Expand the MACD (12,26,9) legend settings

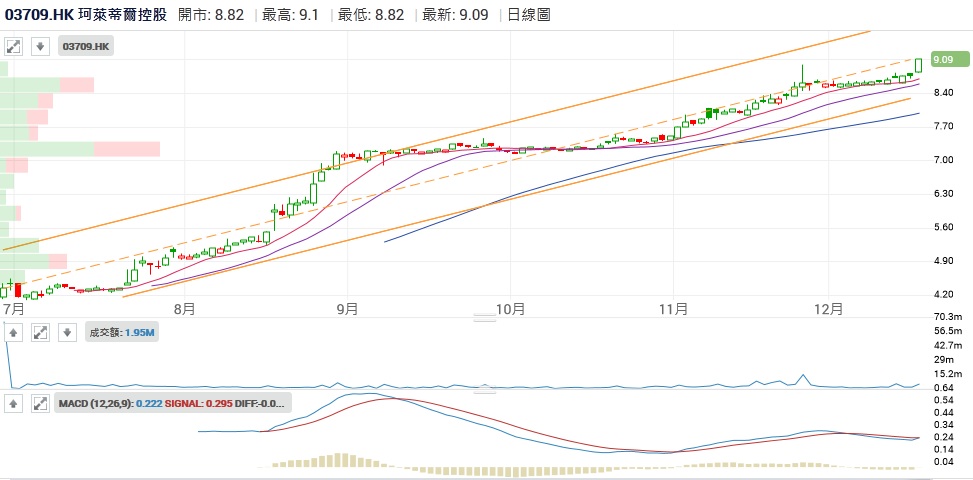[174, 403]
